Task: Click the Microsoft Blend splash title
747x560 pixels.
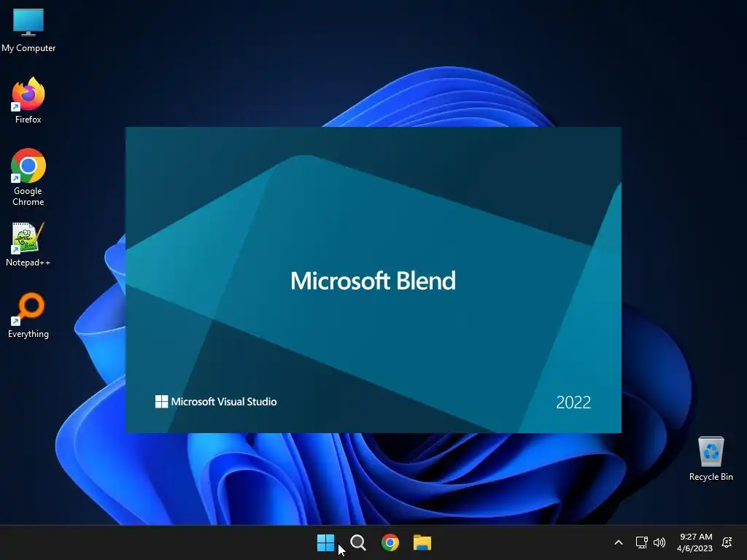Action: [x=373, y=281]
